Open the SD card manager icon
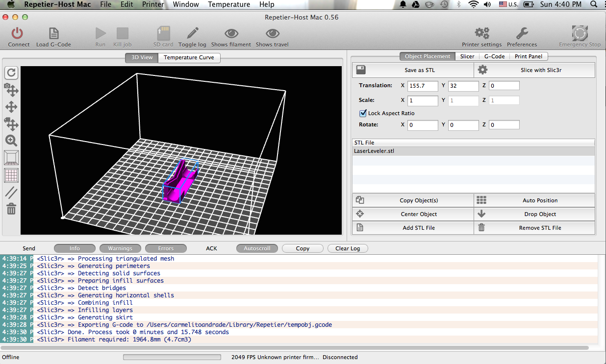Image resolution: width=606 pixels, height=364 pixels. [163, 33]
